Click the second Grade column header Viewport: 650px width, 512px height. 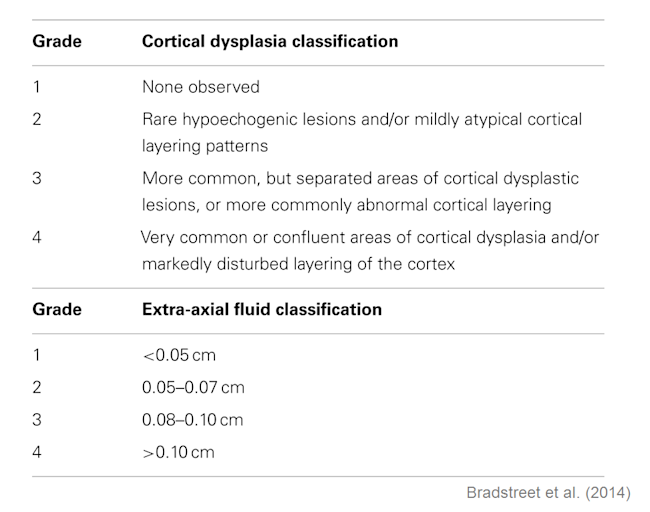coord(57,309)
